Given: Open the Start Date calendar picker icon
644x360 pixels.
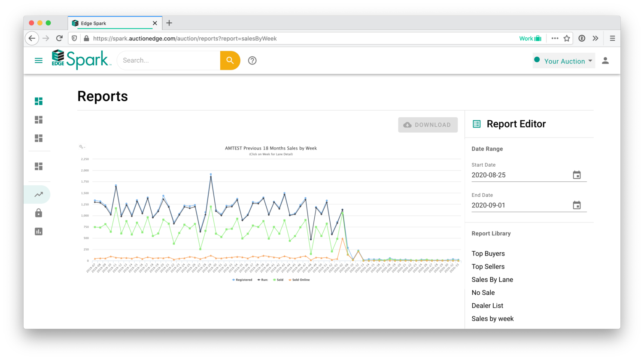Looking at the screenshot, I should (577, 175).
